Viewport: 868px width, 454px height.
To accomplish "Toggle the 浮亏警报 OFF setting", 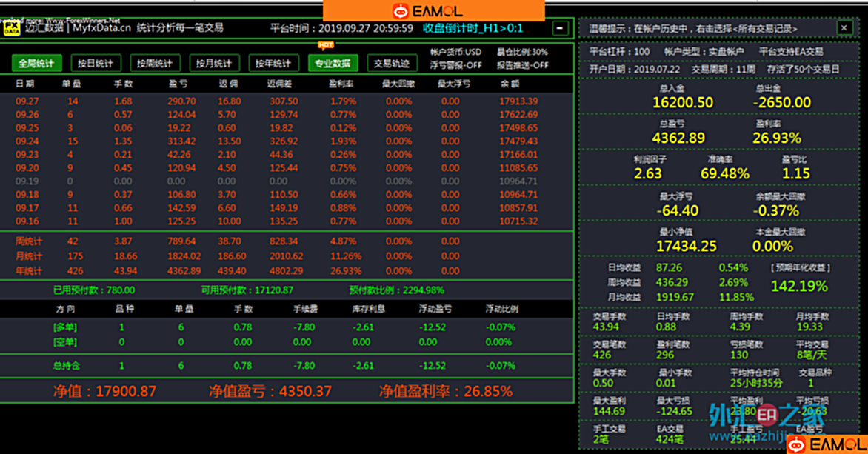I will pos(455,65).
